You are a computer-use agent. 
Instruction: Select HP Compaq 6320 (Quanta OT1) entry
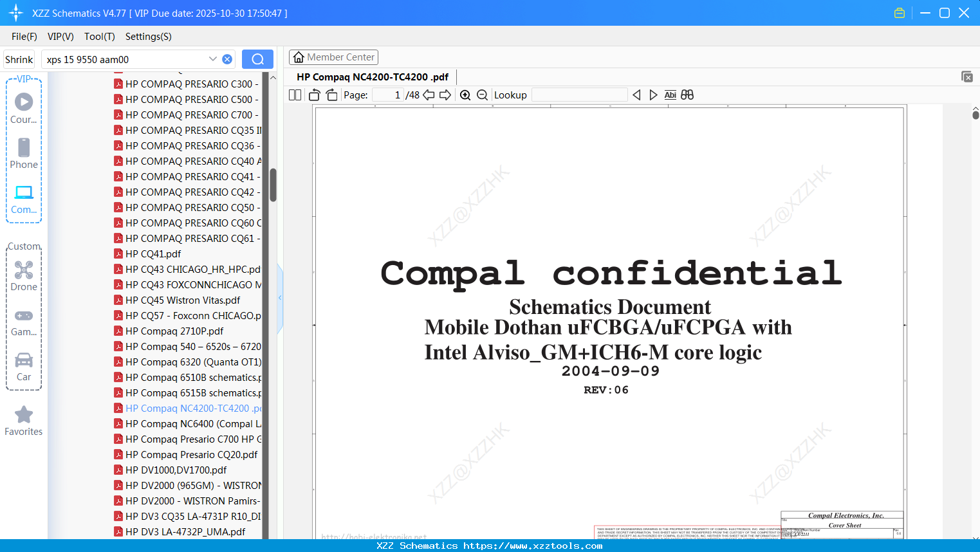pos(187,362)
